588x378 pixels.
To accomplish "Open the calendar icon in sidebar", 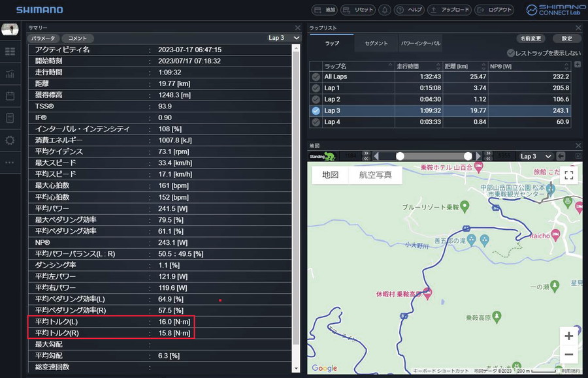I will pyautogui.click(x=10, y=96).
